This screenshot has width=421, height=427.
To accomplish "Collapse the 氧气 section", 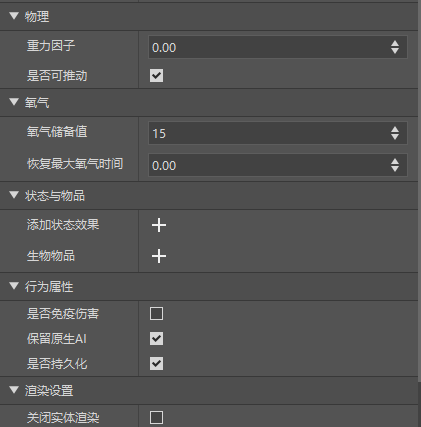I will coord(14,102).
